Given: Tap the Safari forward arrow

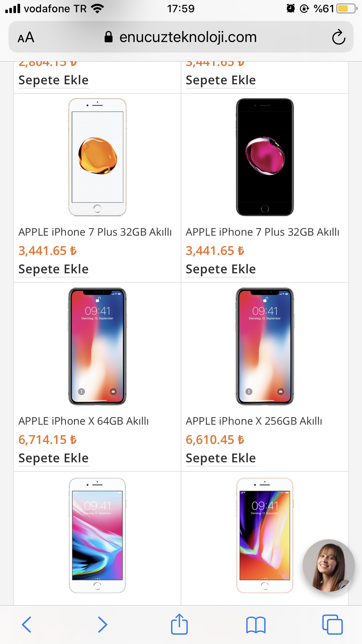Looking at the screenshot, I should coord(102,624).
